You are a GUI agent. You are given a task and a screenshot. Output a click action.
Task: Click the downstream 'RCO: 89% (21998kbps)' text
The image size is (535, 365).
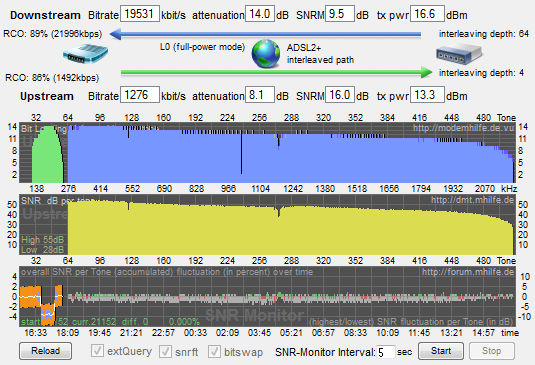click(53, 34)
